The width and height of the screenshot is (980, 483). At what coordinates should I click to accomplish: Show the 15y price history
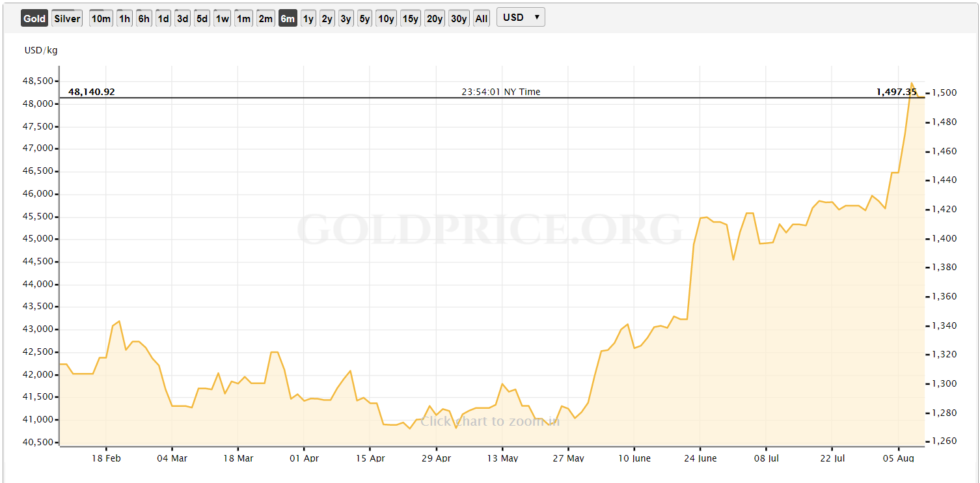411,18
